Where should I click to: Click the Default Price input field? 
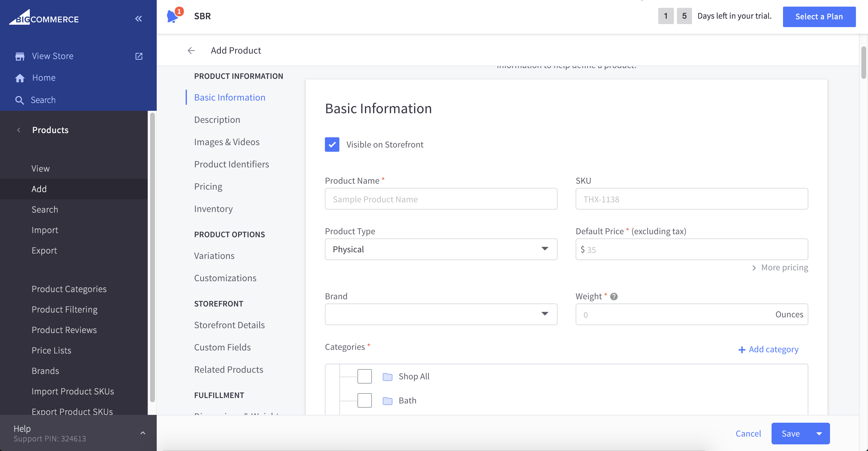[691, 249]
